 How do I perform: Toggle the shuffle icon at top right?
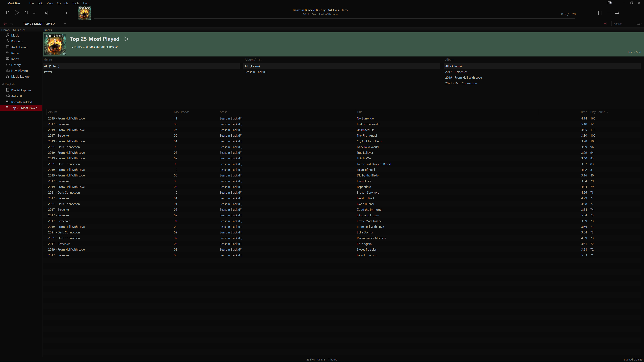point(617,13)
